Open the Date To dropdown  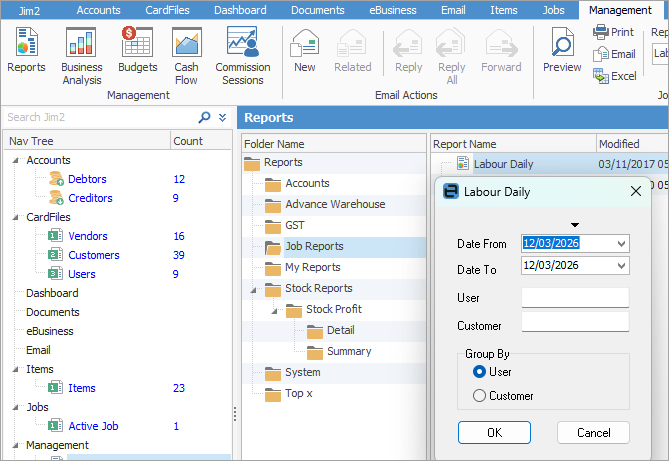(621, 266)
